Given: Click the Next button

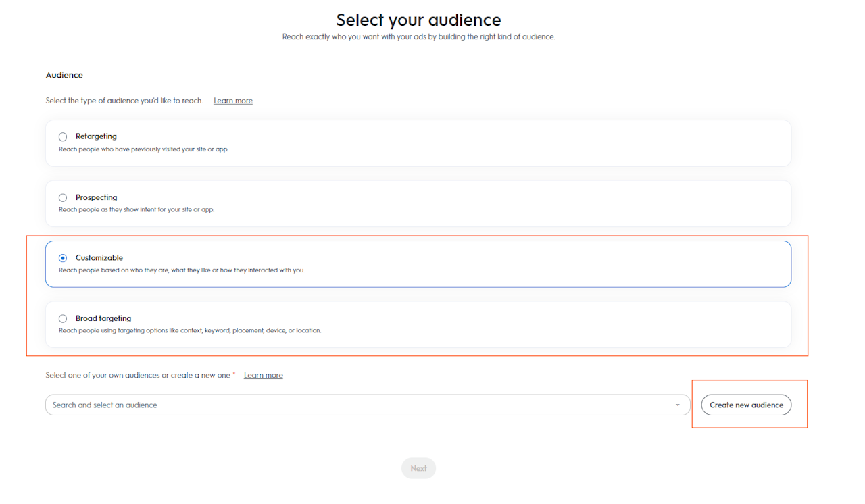Looking at the screenshot, I should click(x=418, y=468).
